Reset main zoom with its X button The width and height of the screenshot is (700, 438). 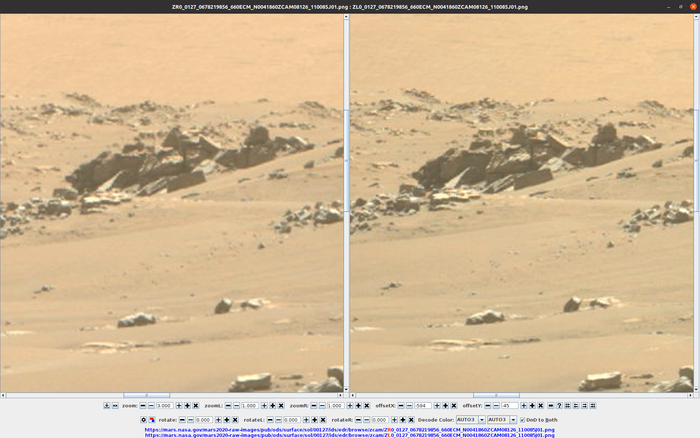(x=196, y=405)
